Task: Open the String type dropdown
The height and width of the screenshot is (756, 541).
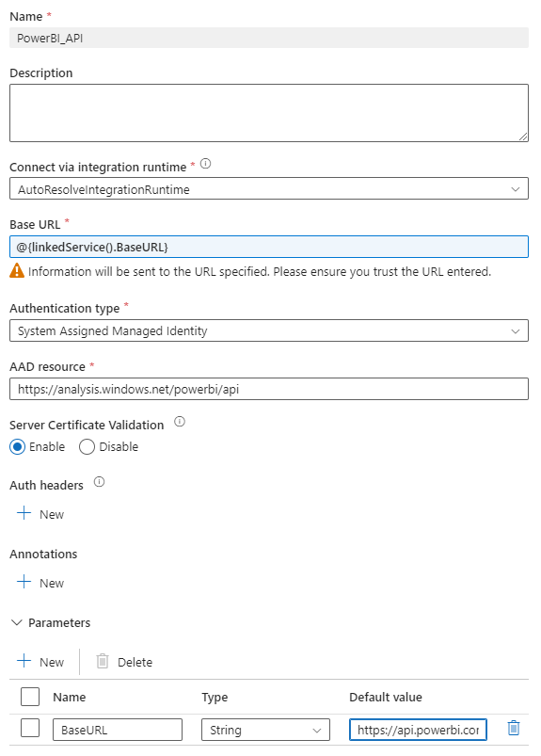Action: (x=265, y=730)
